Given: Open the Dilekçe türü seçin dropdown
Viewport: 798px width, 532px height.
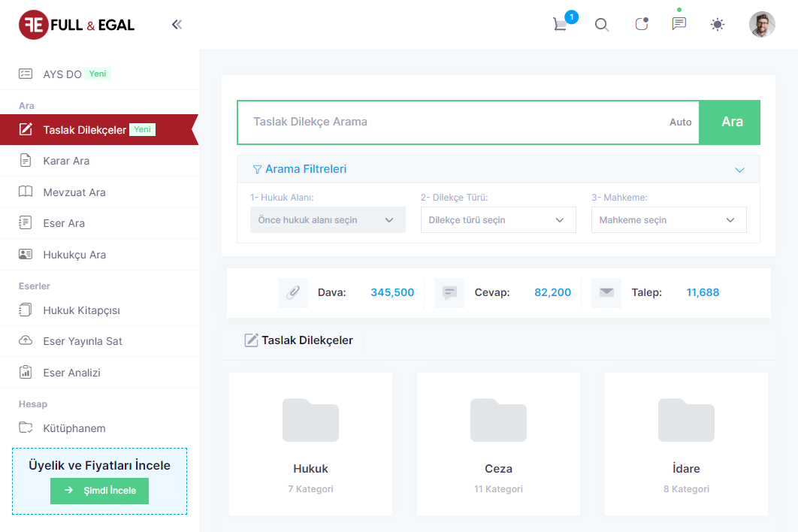Looking at the screenshot, I should click(x=497, y=220).
